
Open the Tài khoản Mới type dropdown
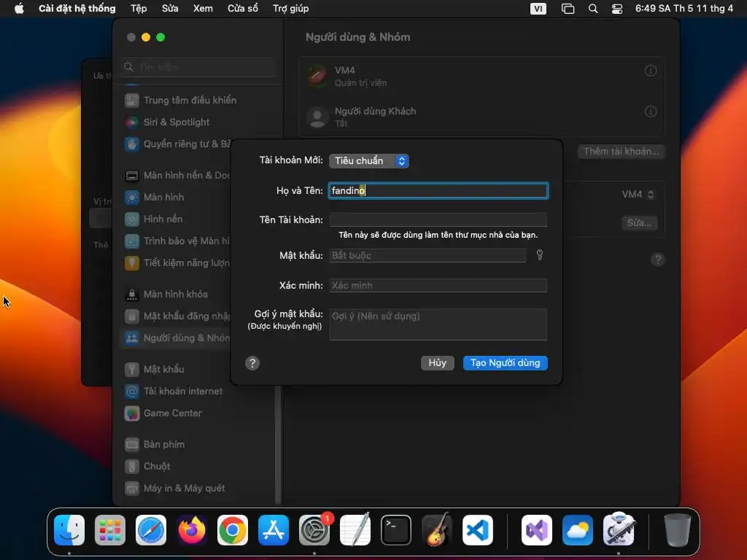(368, 161)
